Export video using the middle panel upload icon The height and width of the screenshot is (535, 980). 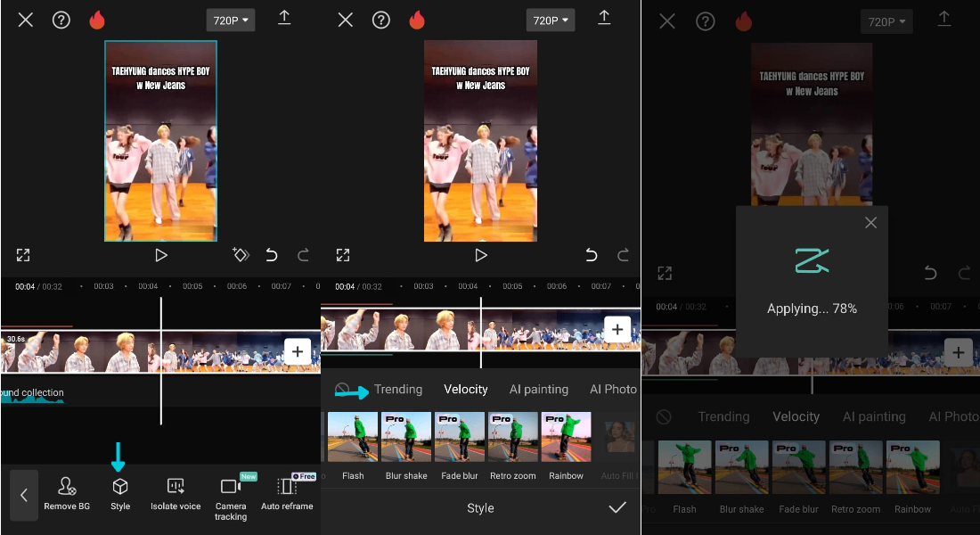[604, 18]
